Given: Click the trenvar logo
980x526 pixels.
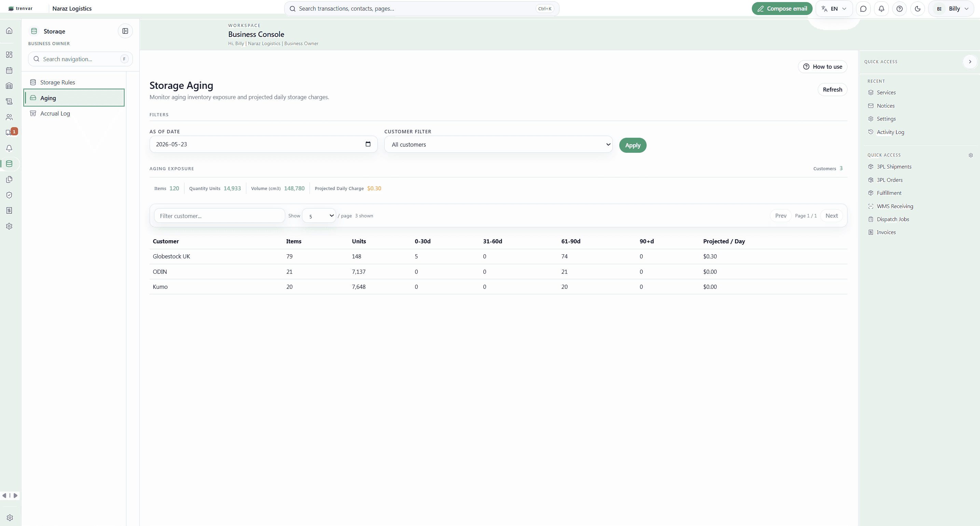Looking at the screenshot, I should coord(20,8).
